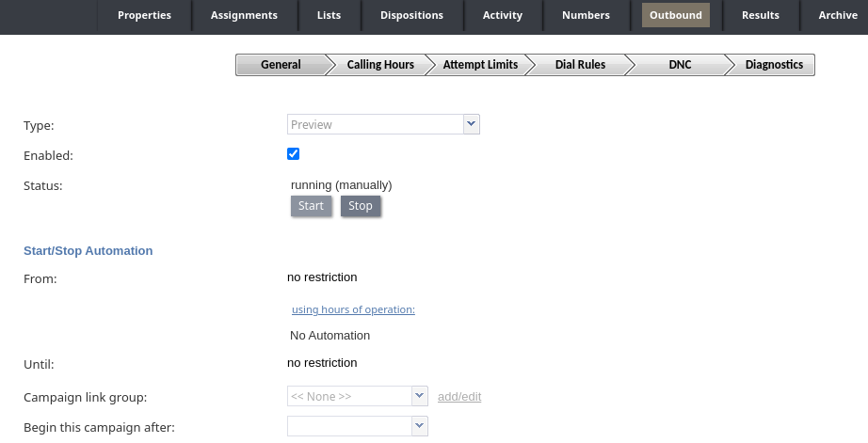The height and width of the screenshot is (443, 868).
Task: Select the Dial Rules step
Action: tap(580, 65)
